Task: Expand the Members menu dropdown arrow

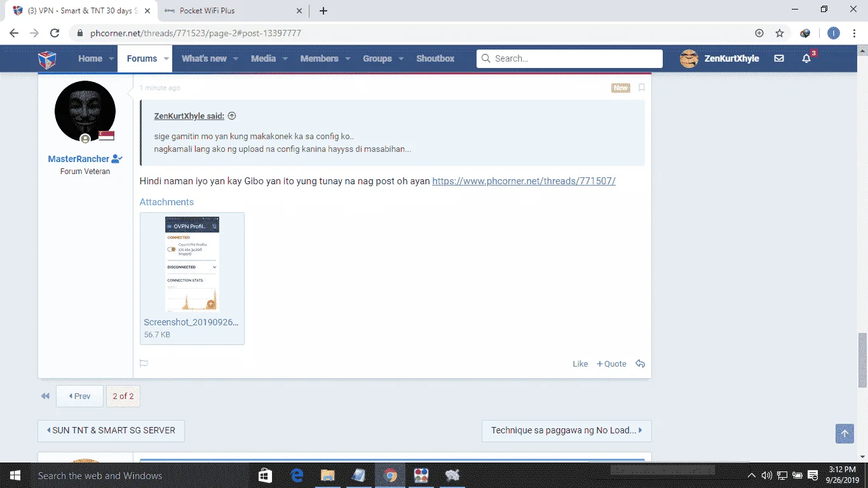Action: 348,58
